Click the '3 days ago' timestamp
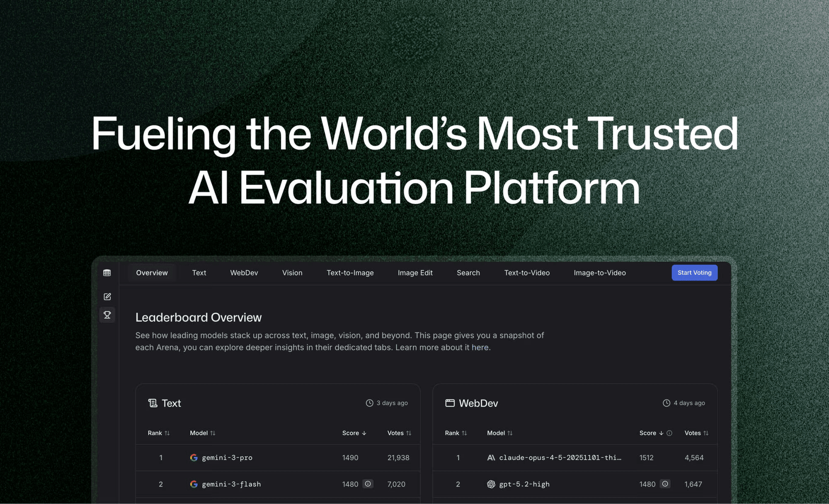 coord(392,403)
